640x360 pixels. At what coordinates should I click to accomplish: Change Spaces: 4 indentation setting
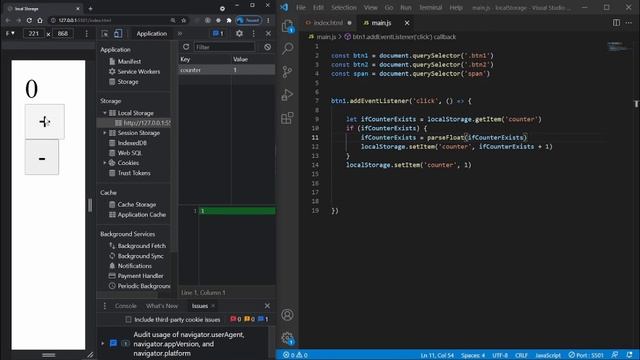473,355
